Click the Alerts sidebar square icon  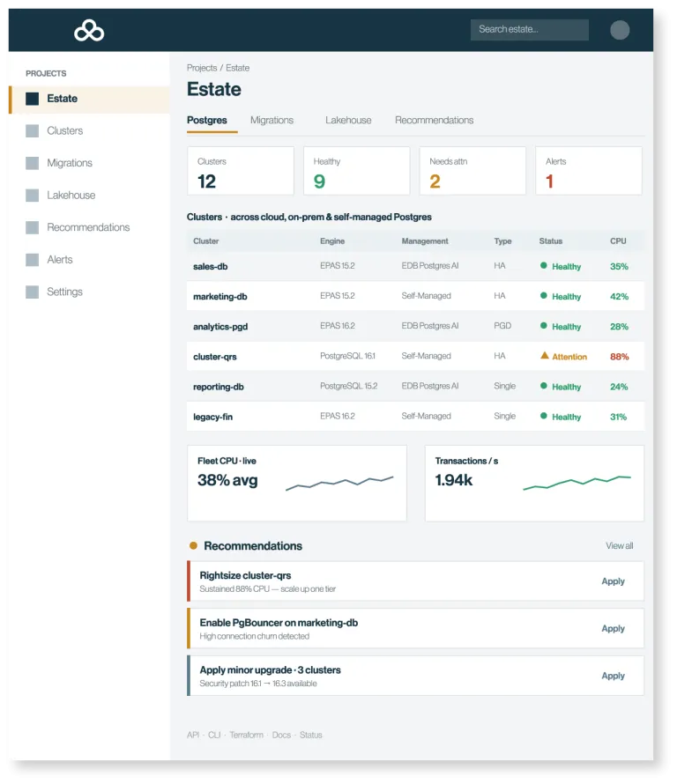click(x=32, y=260)
